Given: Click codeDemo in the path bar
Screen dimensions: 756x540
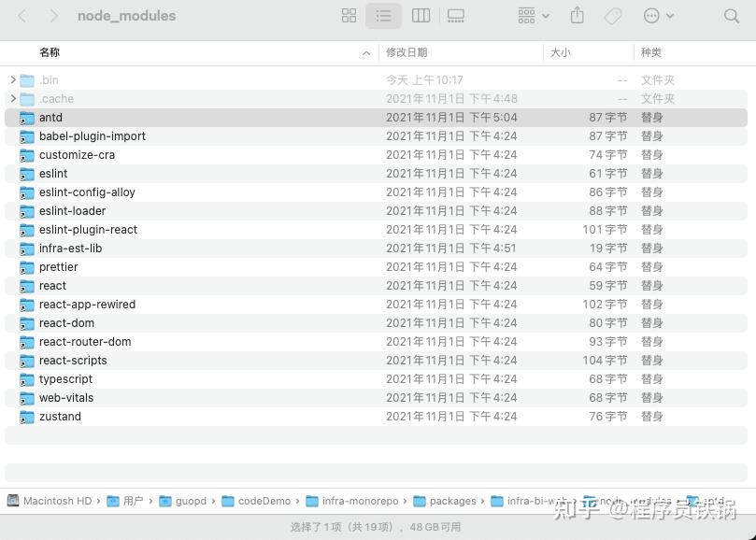Looking at the screenshot, I should [x=256, y=501].
